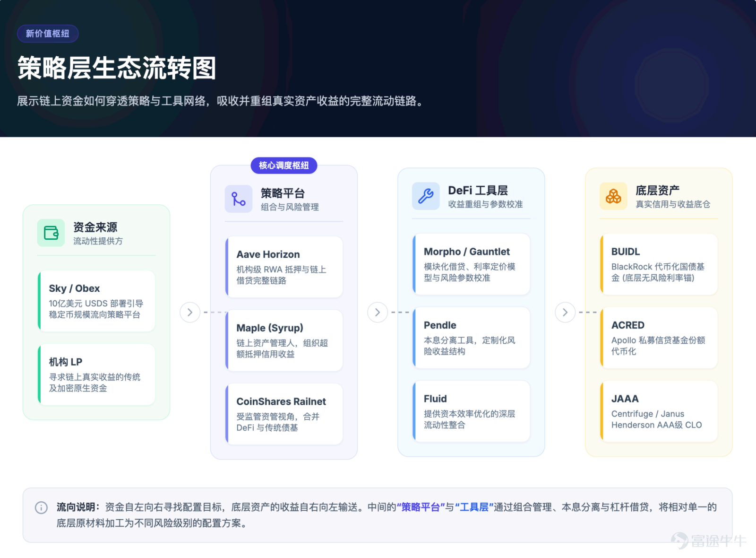The width and height of the screenshot is (756, 558).
Task: Open the Fluid card
Action: pyautogui.click(x=471, y=411)
